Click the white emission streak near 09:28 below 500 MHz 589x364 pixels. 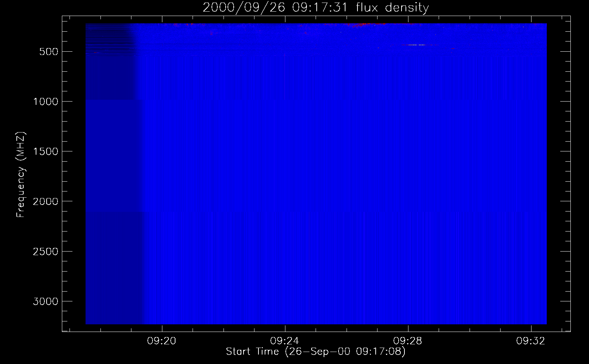(416, 45)
